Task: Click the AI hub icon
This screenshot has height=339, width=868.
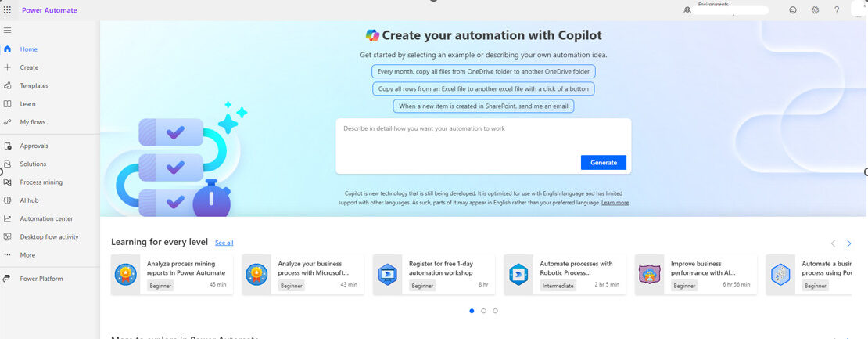Action: pos(7,200)
